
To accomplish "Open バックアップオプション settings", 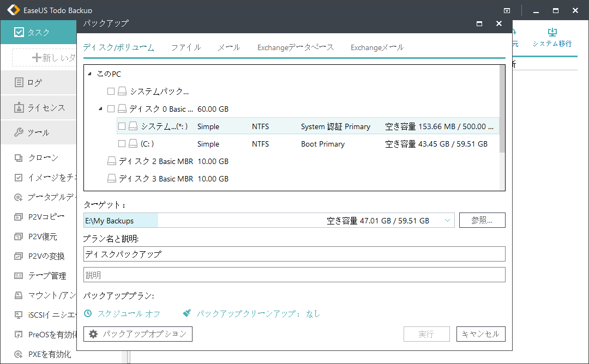I will point(138,334).
